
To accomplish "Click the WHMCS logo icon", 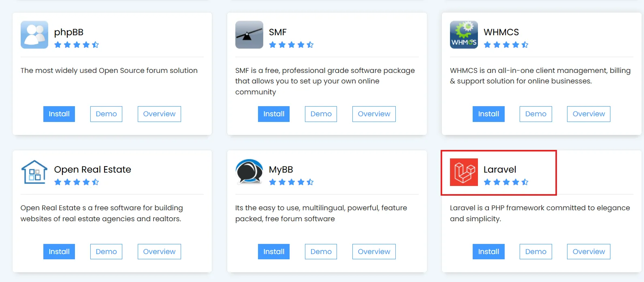I will point(464,35).
